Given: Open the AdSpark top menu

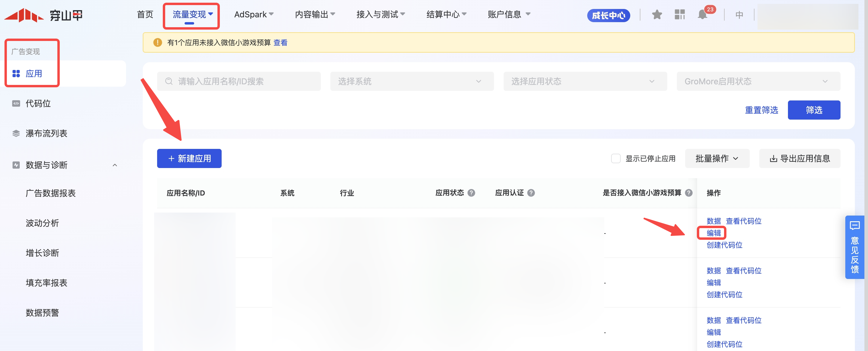Looking at the screenshot, I should pos(253,14).
